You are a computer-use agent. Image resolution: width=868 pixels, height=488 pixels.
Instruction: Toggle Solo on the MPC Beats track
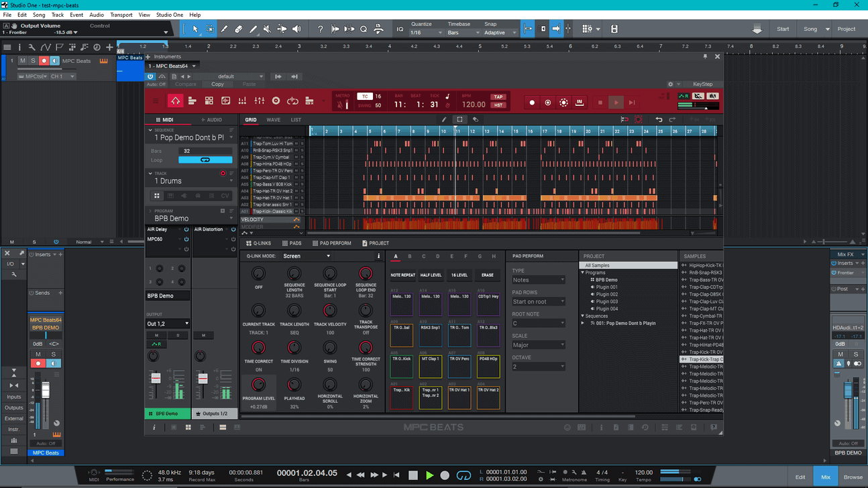pyautogui.click(x=33, y=61)
